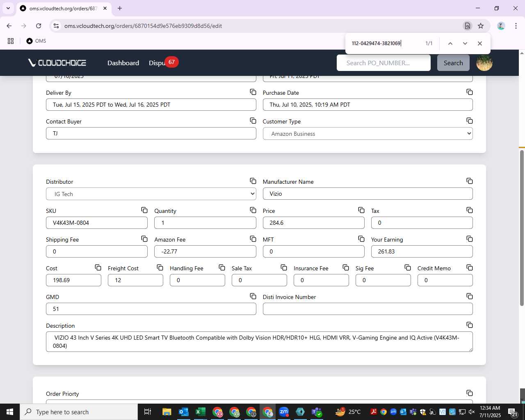Open Outlook from the taskbar
This screenshot has width=525, height=420.
(x=184, y=412)
